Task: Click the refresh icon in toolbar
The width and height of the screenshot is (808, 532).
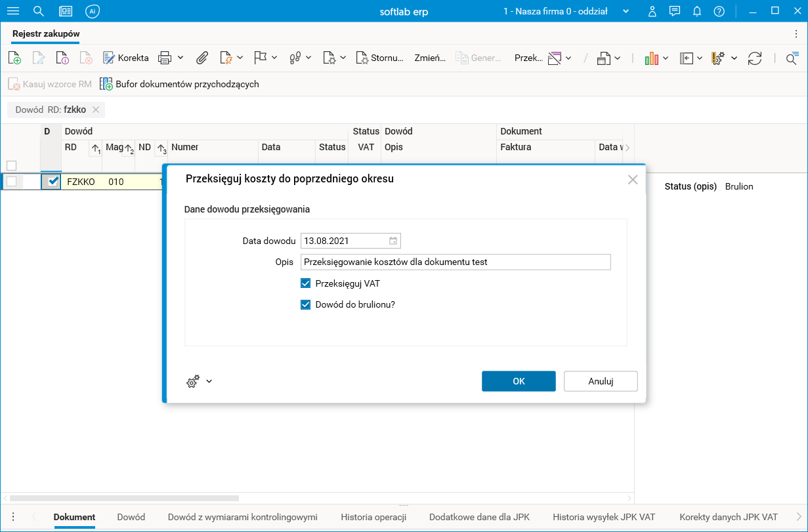Action: [x=755, y=58]
